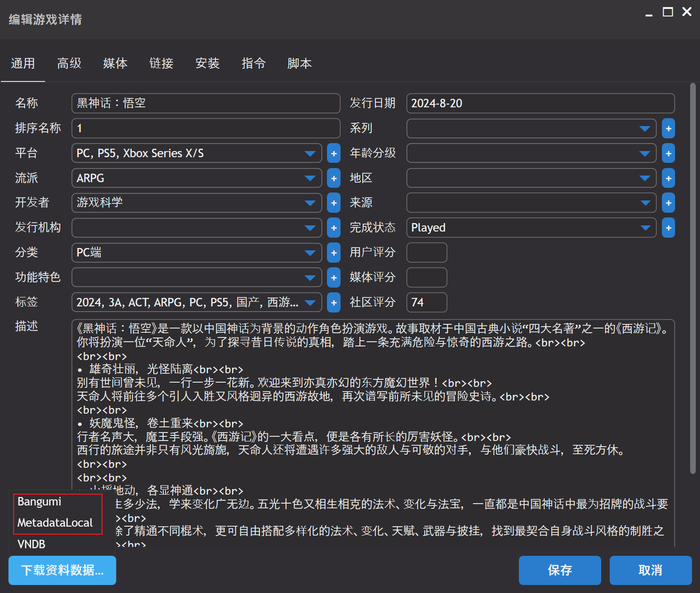
Task: Add new developer next to 游戏科学
Action: click(x=334, y=203)
